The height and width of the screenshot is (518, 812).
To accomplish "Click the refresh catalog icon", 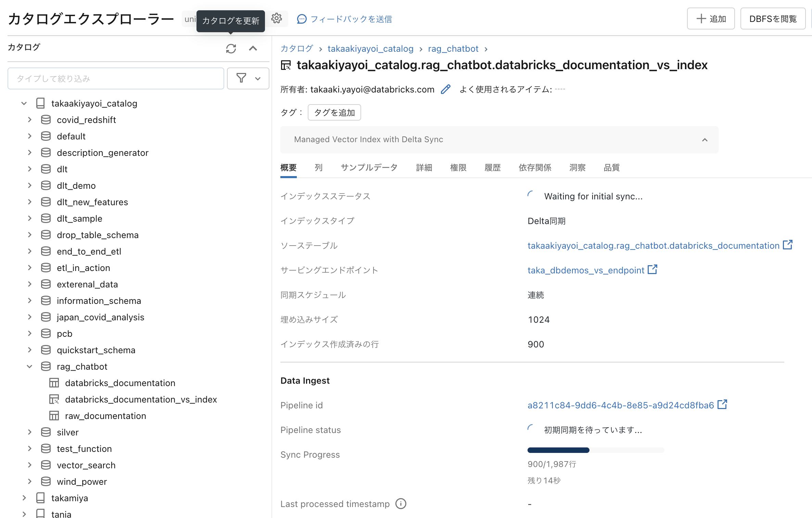I will coord(231,49).
